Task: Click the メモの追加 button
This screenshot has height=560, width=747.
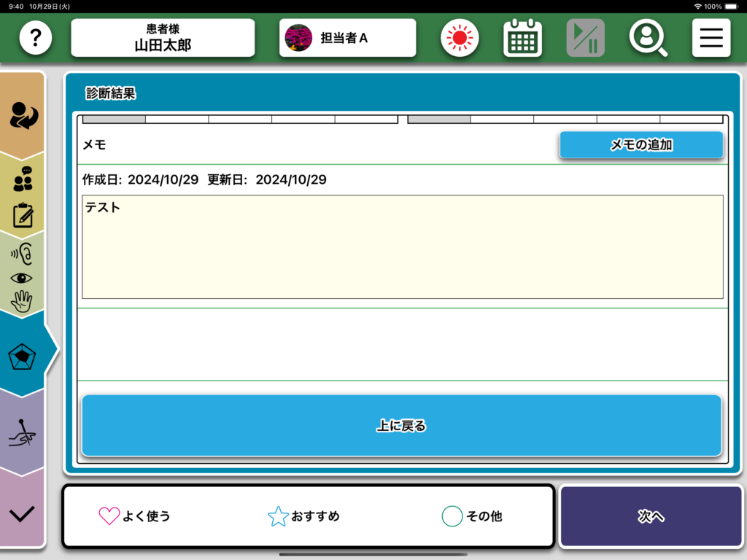Action: pos(641,145)
